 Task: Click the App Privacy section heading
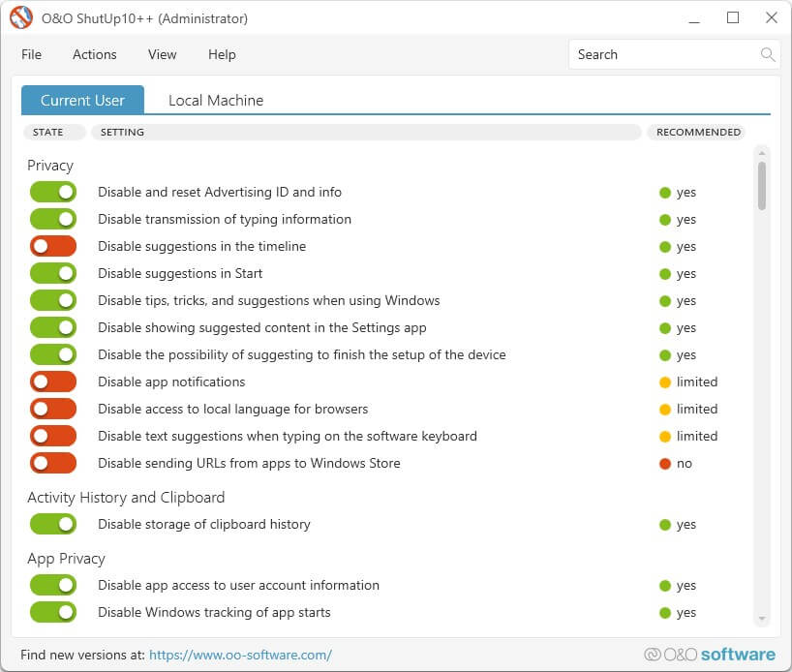click(66, 559)
